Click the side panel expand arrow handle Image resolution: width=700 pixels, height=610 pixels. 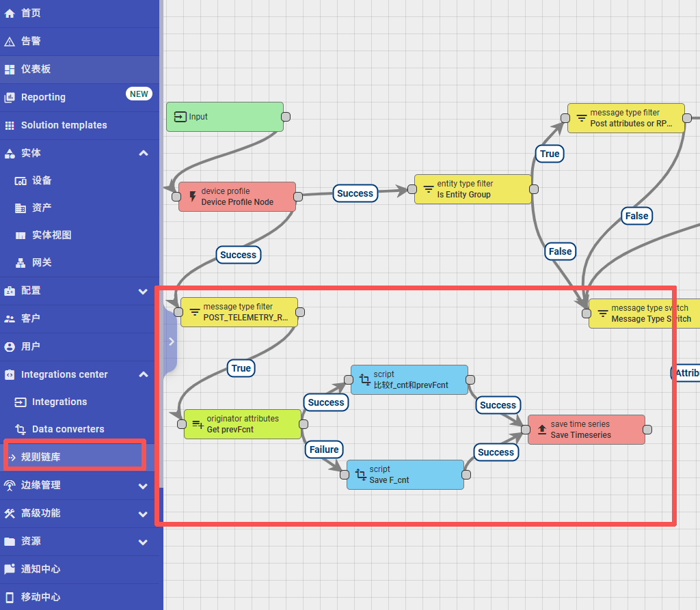tap(171, 341)
